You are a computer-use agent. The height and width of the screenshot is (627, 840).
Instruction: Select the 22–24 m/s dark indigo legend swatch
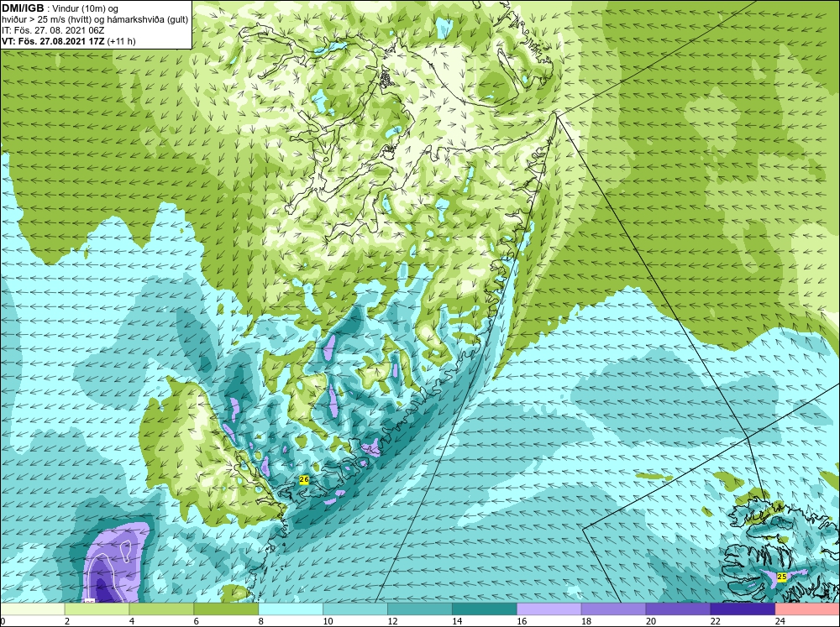743,609
